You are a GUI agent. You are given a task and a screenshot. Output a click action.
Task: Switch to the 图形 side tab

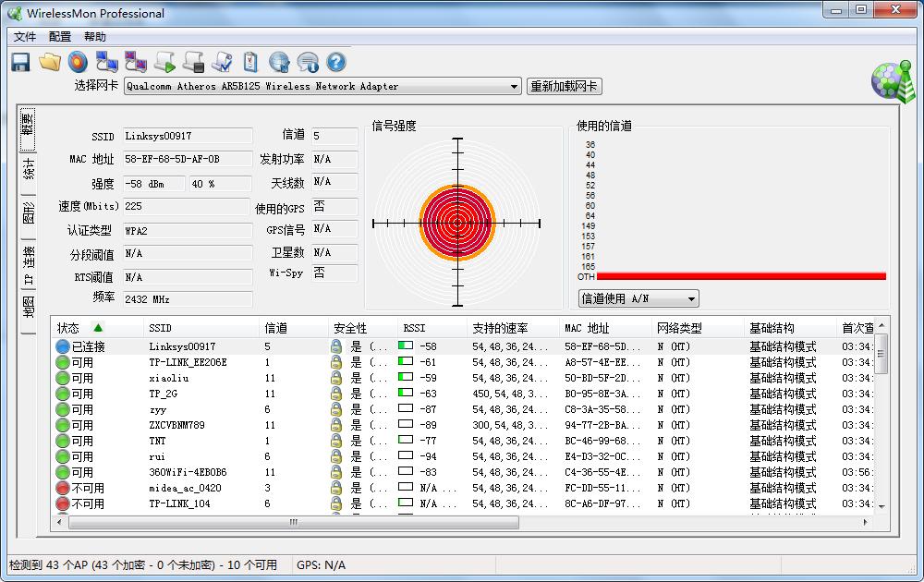click(29, 213)
